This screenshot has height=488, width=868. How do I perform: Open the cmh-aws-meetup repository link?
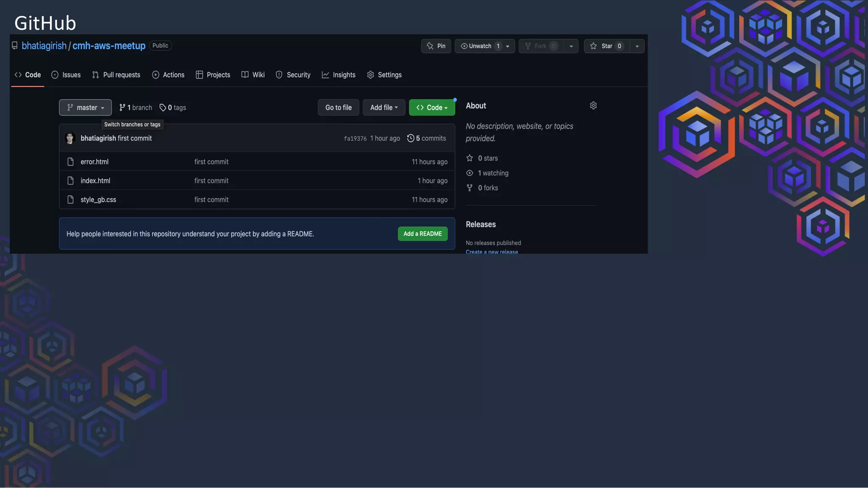pyautogui.click(x=109, y=46)
